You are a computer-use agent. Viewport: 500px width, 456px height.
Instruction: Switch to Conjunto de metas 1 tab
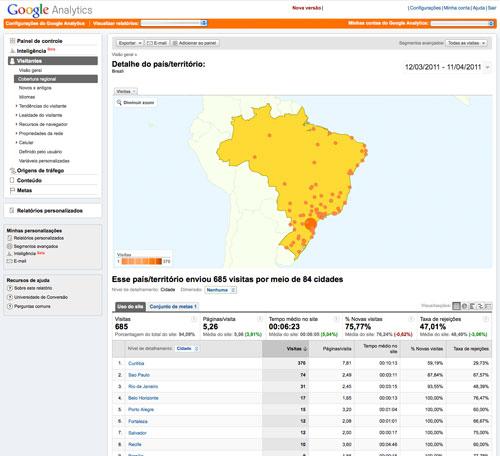coord(173,306)
